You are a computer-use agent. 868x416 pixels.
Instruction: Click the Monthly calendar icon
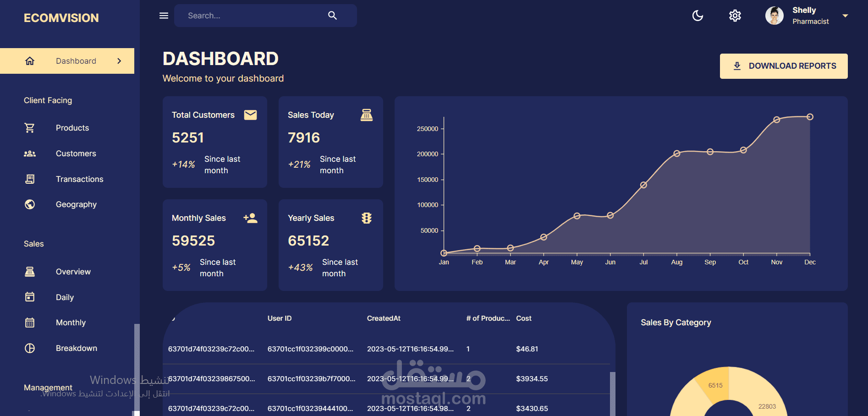[30, 323]
